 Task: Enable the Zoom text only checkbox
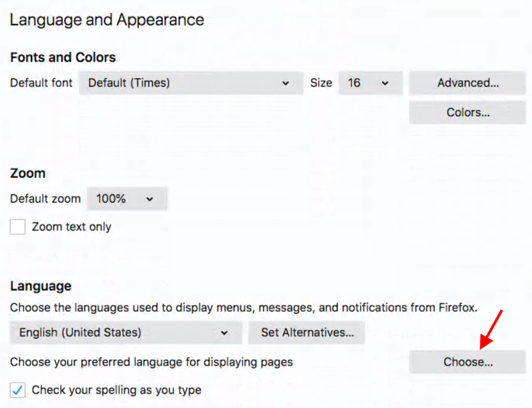click(18, 227)
